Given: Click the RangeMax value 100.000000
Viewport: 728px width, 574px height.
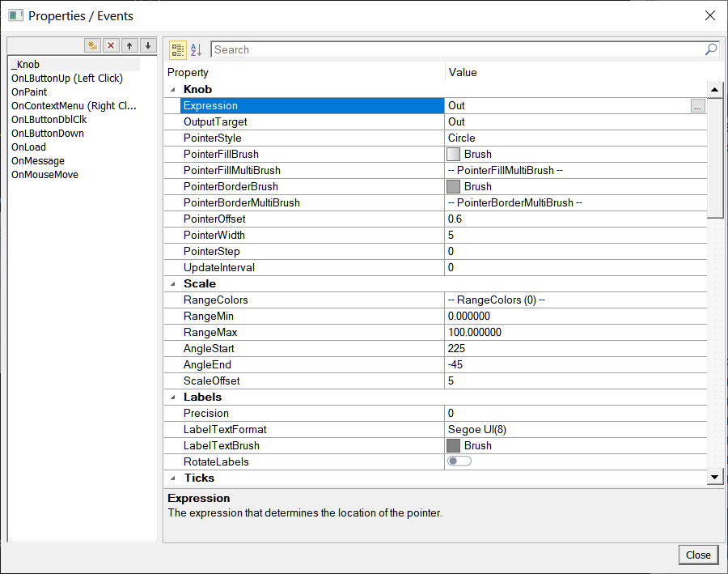Looking at the screenshot, I should [x=475, y=333].
